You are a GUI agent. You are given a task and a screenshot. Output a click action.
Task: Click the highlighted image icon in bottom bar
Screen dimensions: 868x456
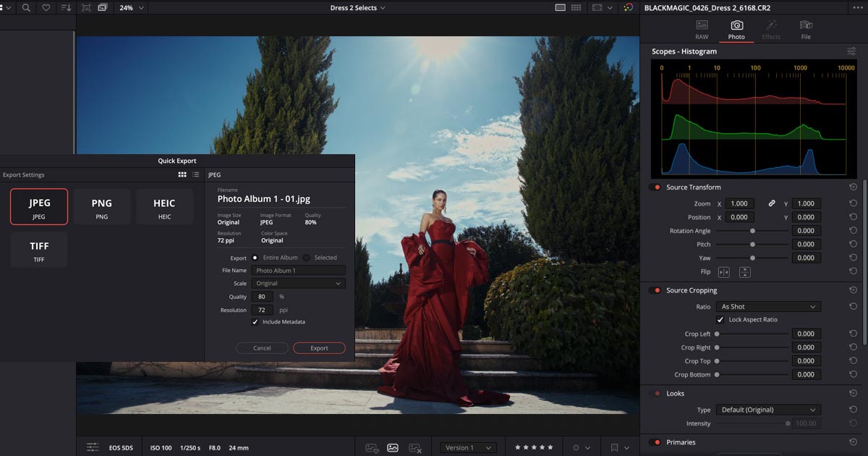pyautogui.click(x=393, y=448)
